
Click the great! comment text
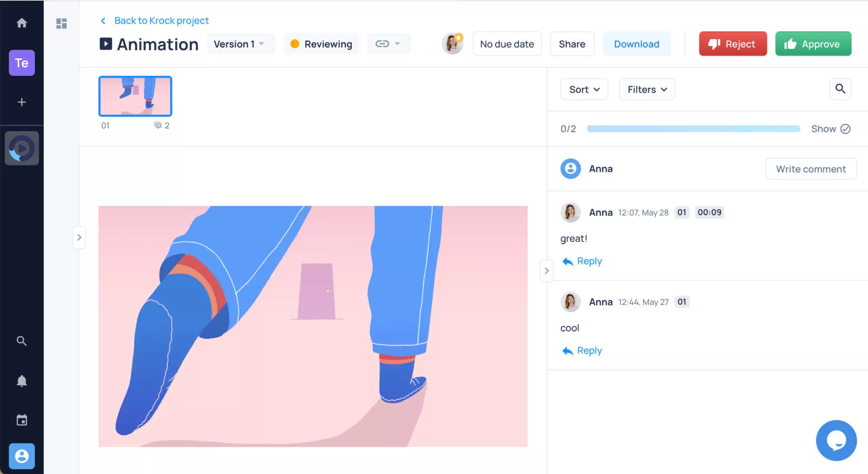(574, 239)
